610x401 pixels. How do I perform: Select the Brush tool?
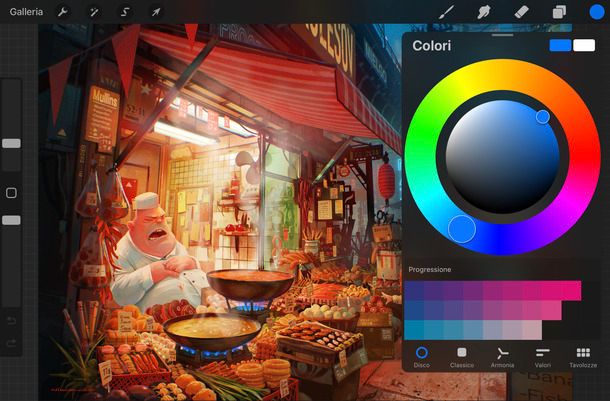[x=446, y=12]
